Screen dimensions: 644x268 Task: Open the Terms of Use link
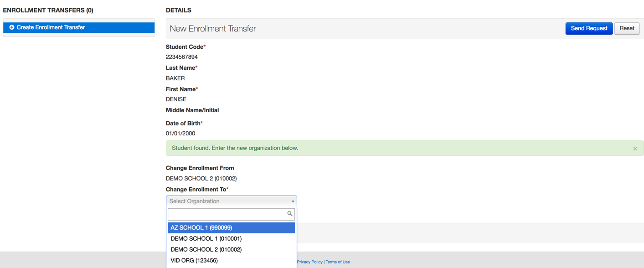tap(338, 262)
